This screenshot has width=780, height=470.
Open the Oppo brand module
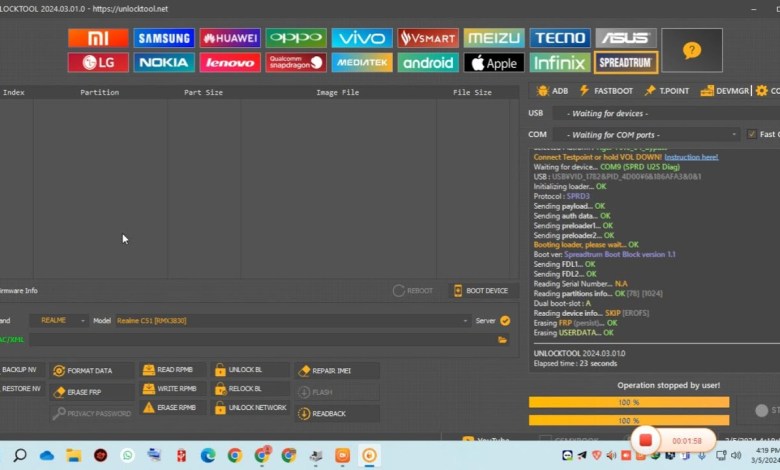coord(296,38)
